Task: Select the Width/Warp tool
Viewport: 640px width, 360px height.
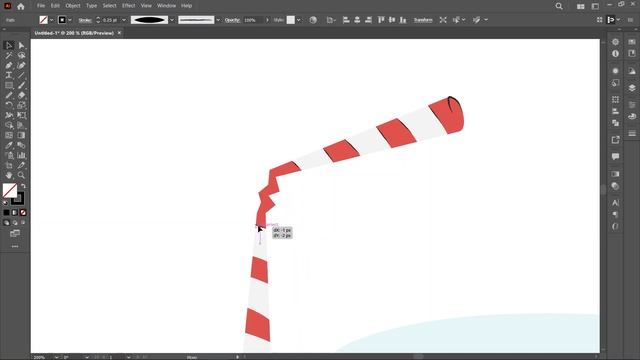Action: coord(9,115)
